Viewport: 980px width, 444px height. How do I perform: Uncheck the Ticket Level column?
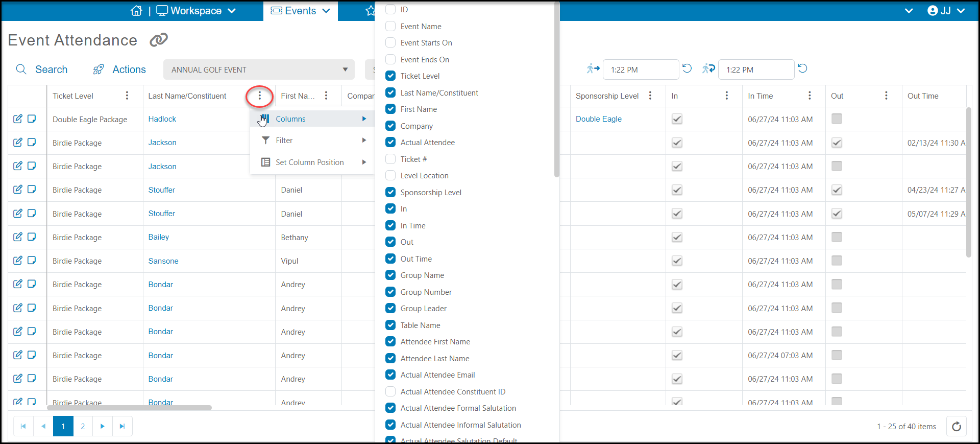click(x=390, y=76)
